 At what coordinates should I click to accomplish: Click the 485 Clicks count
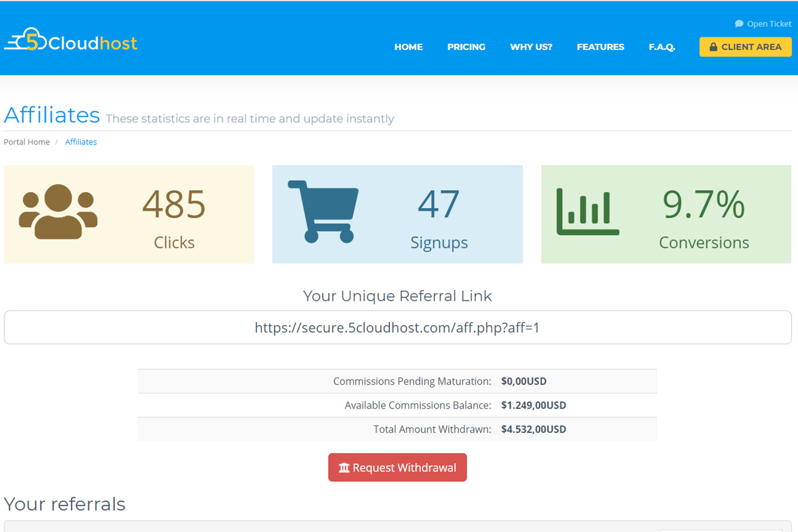pyautogui.click(x=174, y=205)
